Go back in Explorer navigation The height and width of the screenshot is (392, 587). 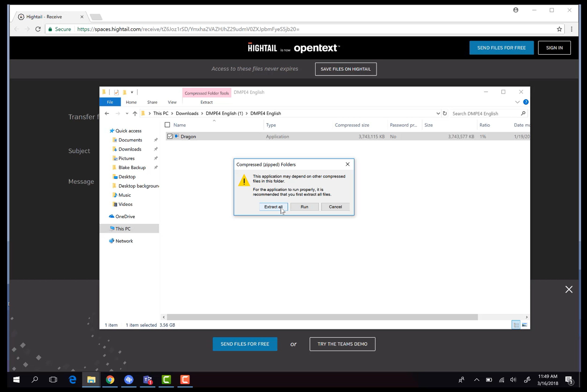pyautogui.click(x=107, y=113)
